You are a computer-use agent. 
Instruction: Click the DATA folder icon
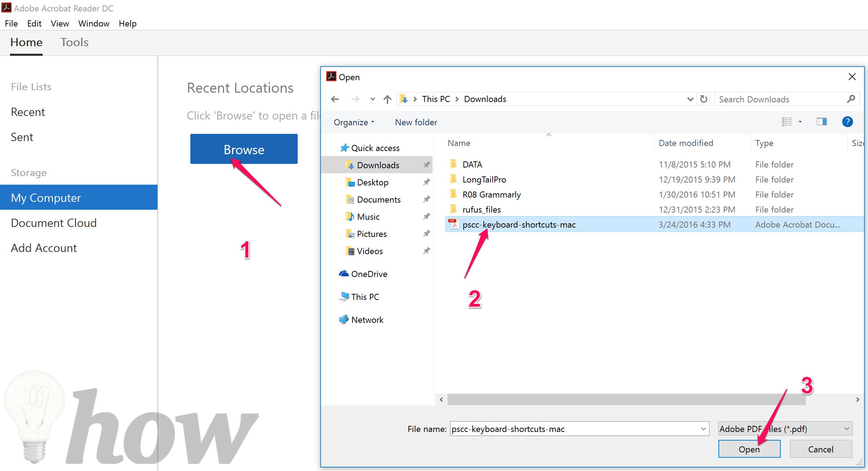click(453, 164)
